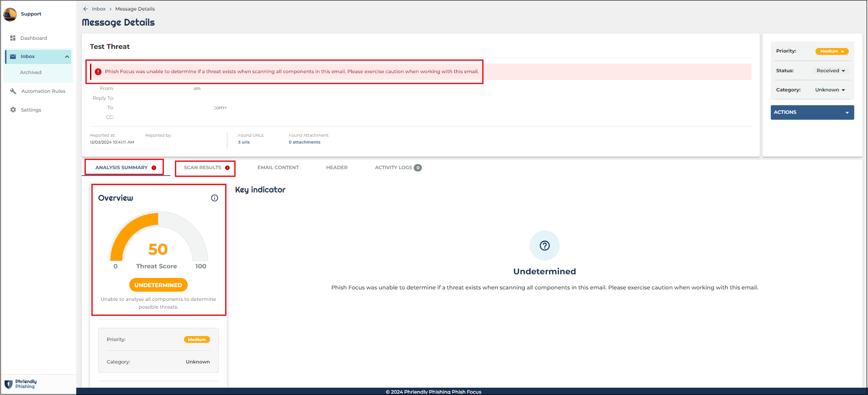Click the Inbox envelope icon
The width and height of the screenshot is (868, 395).
tap(13, 57)
